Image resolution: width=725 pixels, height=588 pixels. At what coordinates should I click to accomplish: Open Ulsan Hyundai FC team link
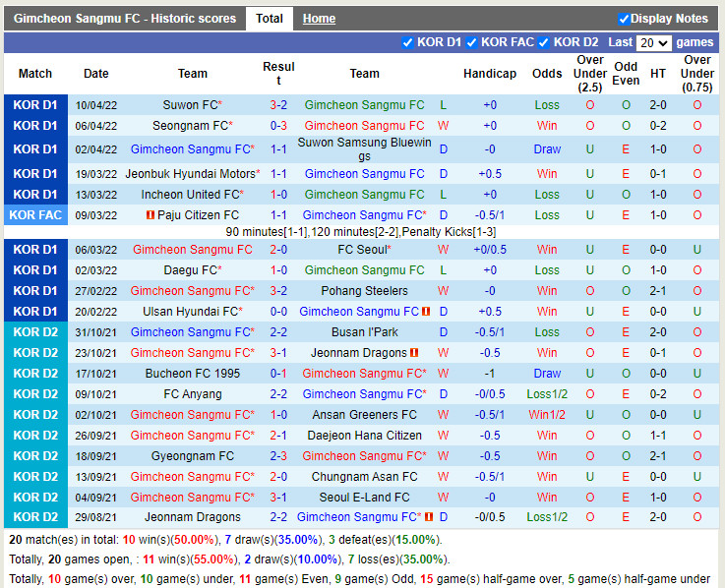(x=190, y=312)
